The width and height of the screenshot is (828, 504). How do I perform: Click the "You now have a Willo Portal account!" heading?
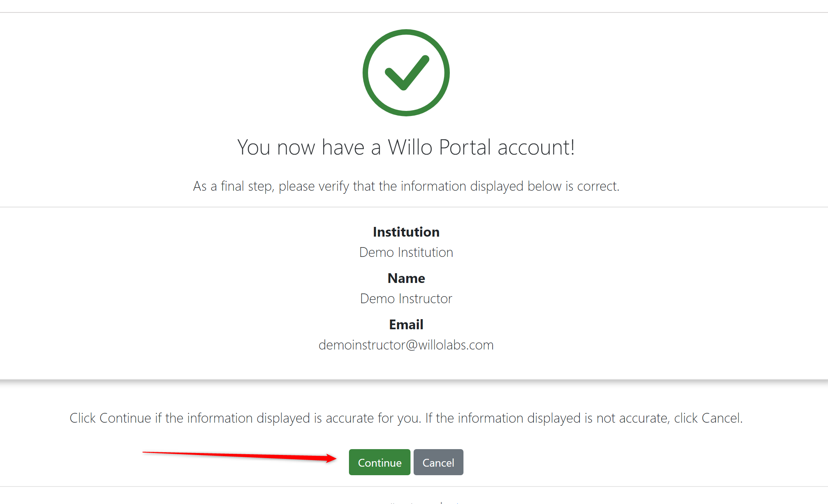coord(406,148)
